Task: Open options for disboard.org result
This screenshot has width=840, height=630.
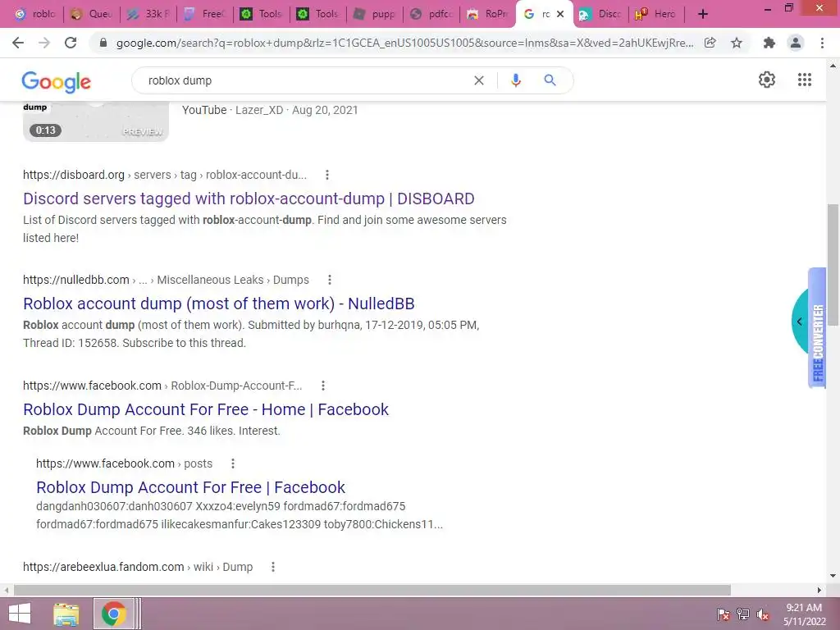Action: [x=327, y=175]
